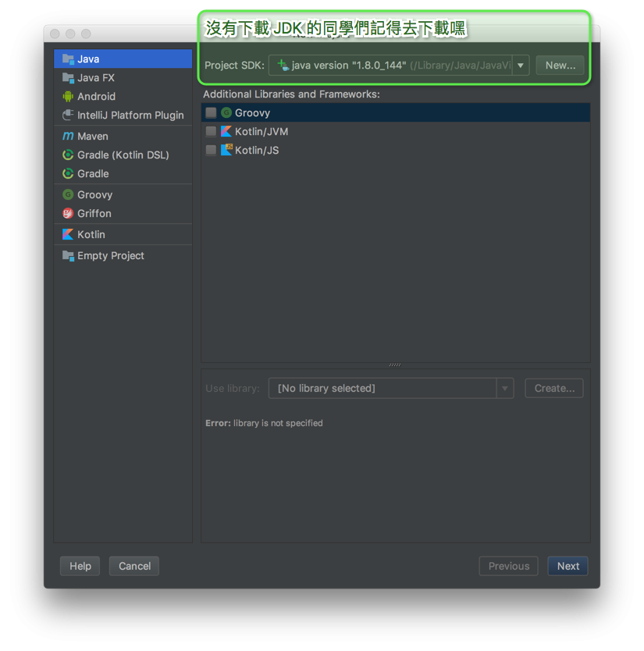This screenshot has height=651, width=644.
Task: Select Empty Project type
Action: point(123,255)
